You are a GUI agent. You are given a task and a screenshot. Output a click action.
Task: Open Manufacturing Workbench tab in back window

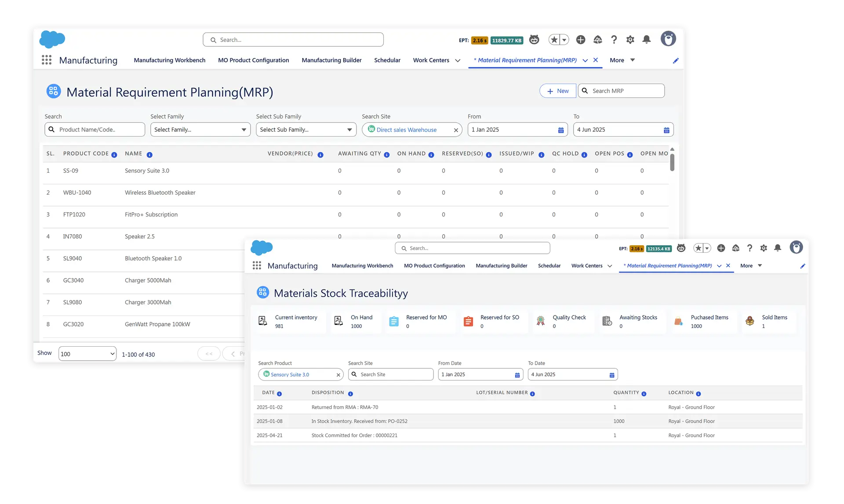pyautogui.click(x=170, y=60)
